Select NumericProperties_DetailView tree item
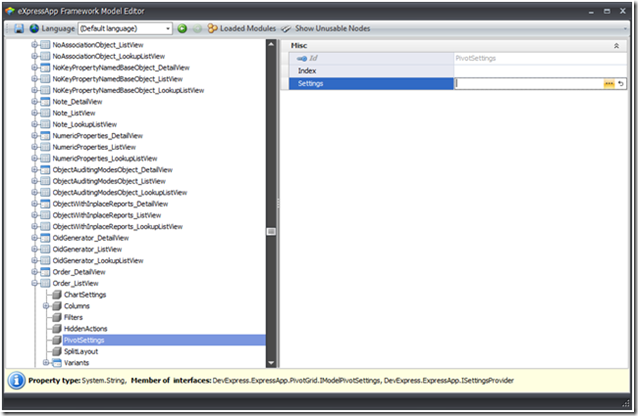Viewport: 638px width, 416px height. [98, 136]
